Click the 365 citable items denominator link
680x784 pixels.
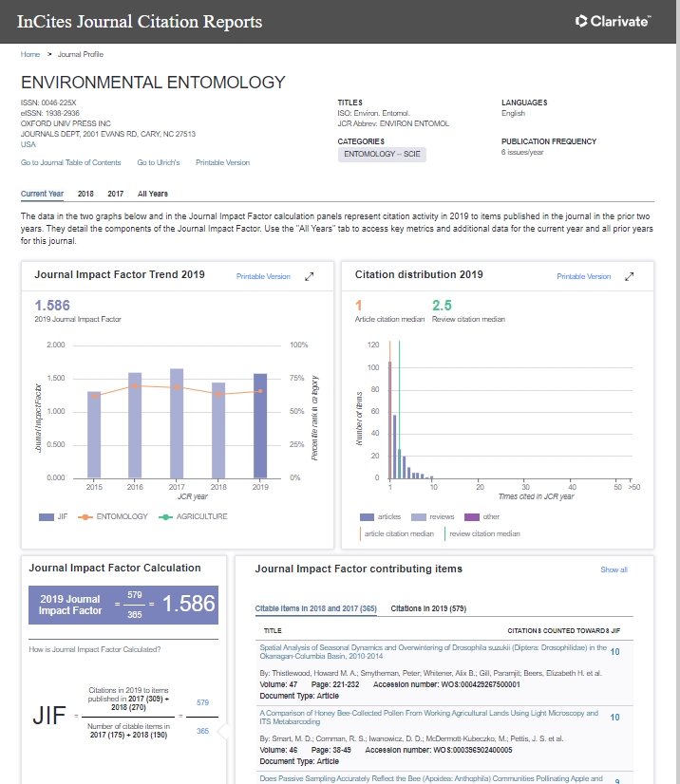coord(202,731)
